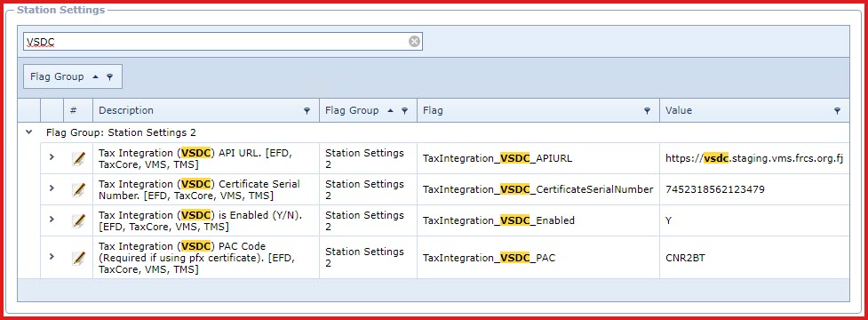This screenshot has width=868, height=320.
Task: Open filter on Flag column header
Action: [647, 111]
